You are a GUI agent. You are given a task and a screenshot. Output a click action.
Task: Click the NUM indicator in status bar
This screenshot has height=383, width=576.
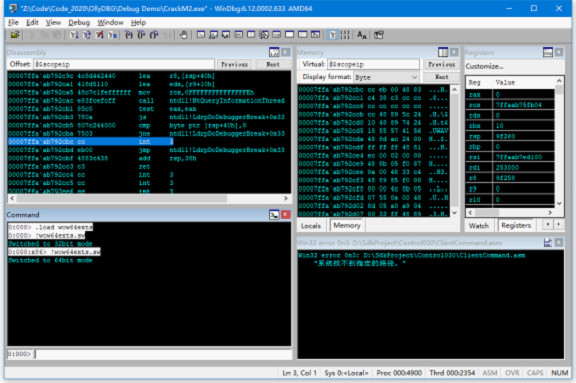[559, 373]
